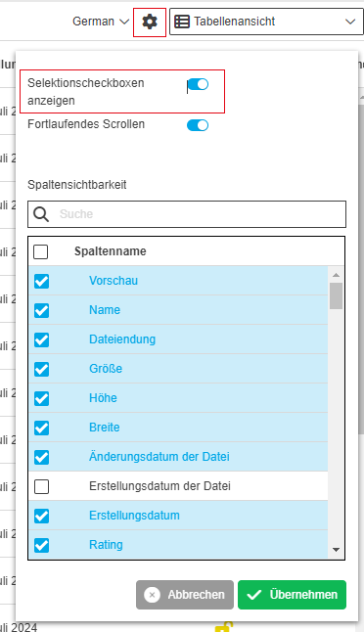Screen dimensions: 364x632
Task: Toggle Fortlaufendes Scrollen switch
Action: (198, 125)
